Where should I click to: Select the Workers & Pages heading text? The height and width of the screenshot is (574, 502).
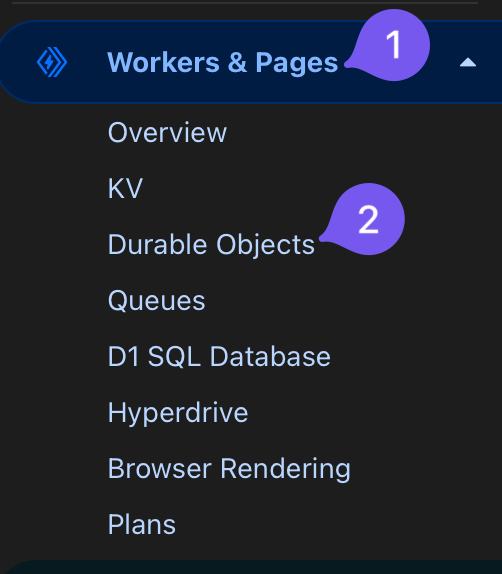point(223,63)
